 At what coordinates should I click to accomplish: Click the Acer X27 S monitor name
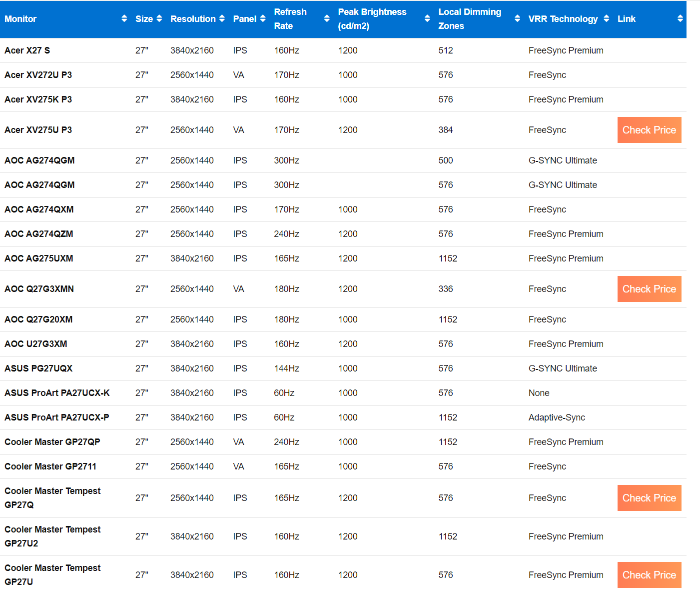tap(27, 50)
